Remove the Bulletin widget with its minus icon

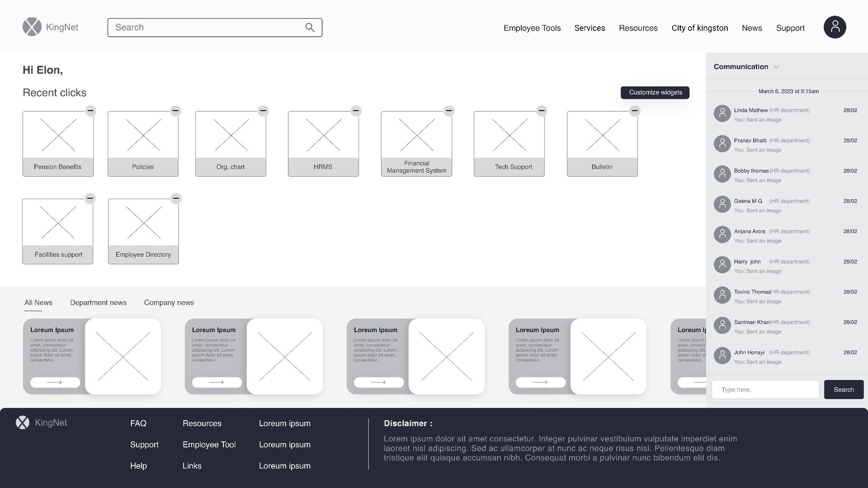click(634, 111)
